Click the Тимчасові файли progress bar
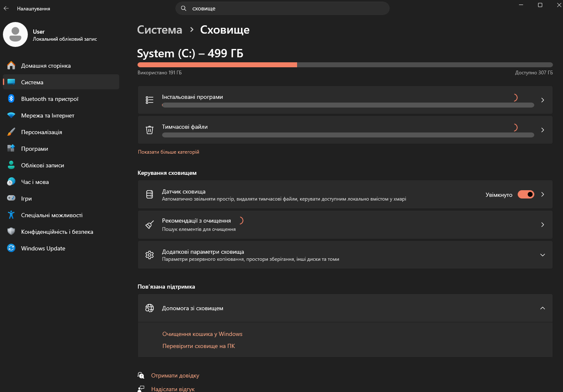The width and height of the screenshot is (563, 392). pos(348,135)
